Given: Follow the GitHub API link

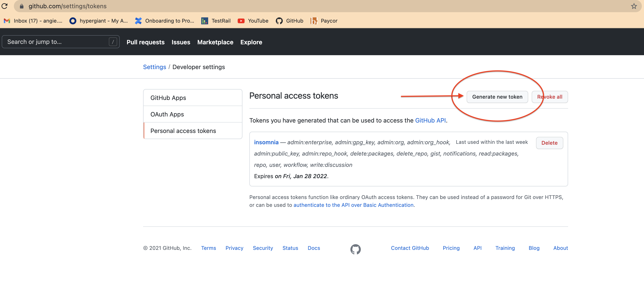Looking at the screenshot, I should coord(430,120).
